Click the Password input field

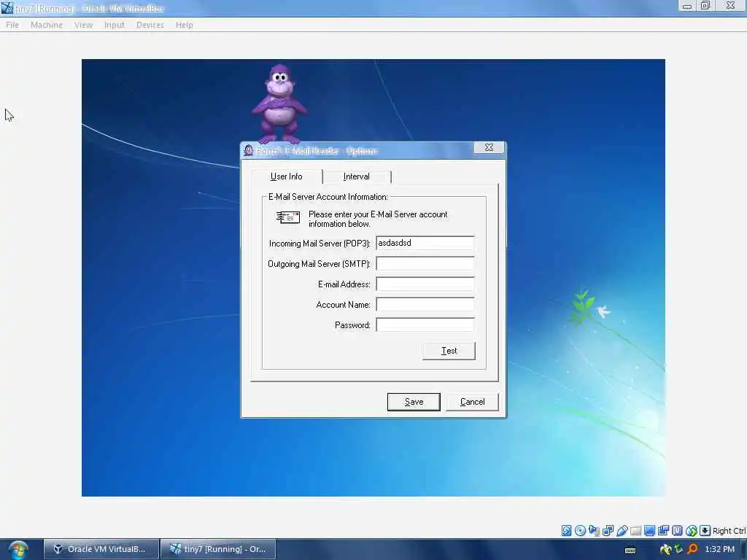point(425,324)
